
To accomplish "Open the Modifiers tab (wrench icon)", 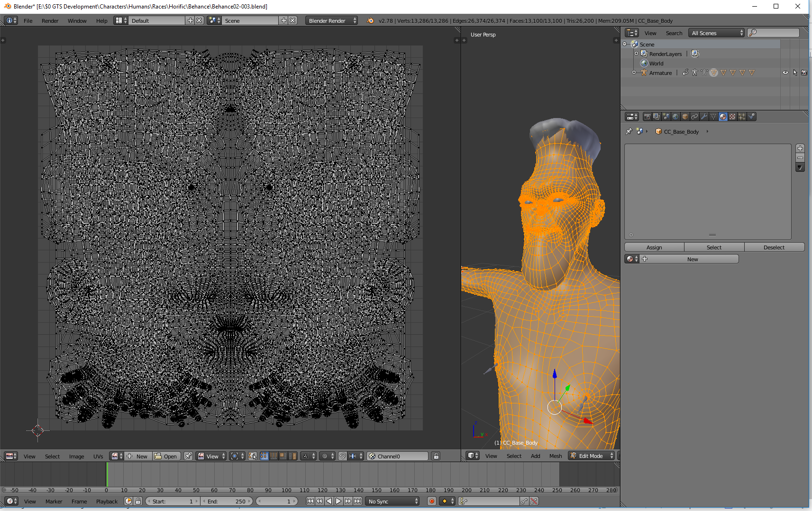I will (704, 117).
